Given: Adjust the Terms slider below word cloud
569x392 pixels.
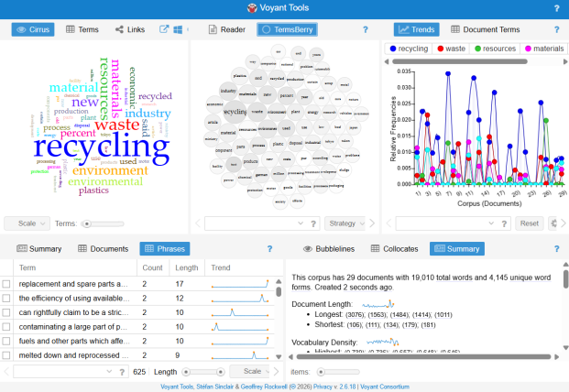Looking at the screenshot, I should click(87, 223).
